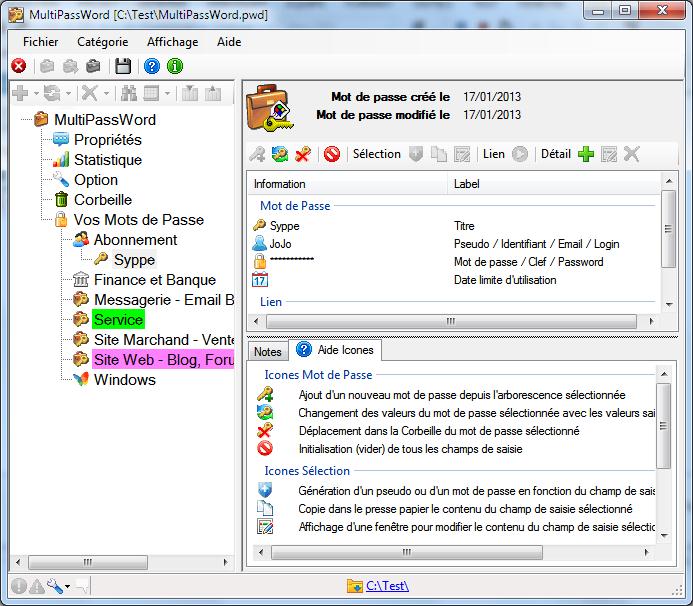
Task: Click the refresh icon in tree toolbar
Action: coord(52,93)
